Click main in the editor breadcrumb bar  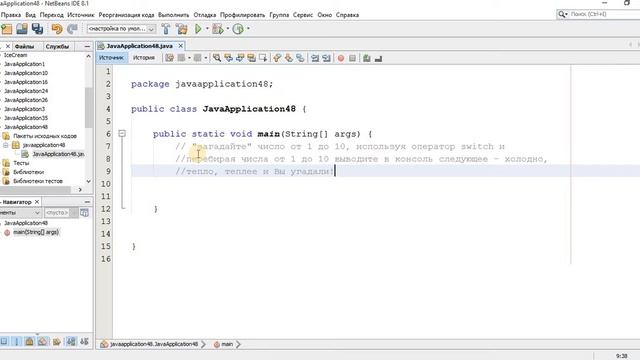(227, 344)
